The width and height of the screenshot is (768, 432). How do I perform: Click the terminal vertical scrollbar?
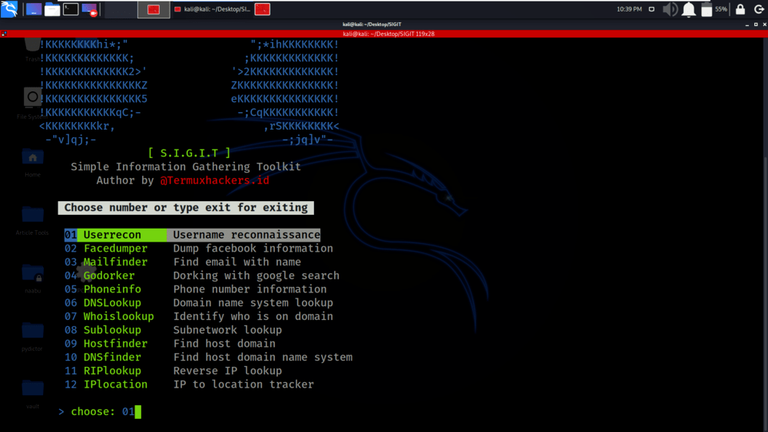pos(765,234)
